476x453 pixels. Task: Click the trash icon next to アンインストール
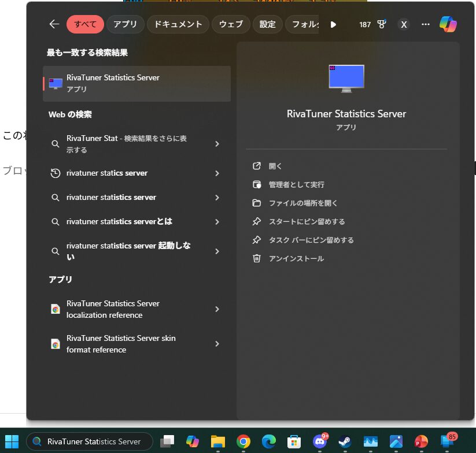[x=257, y=258]
